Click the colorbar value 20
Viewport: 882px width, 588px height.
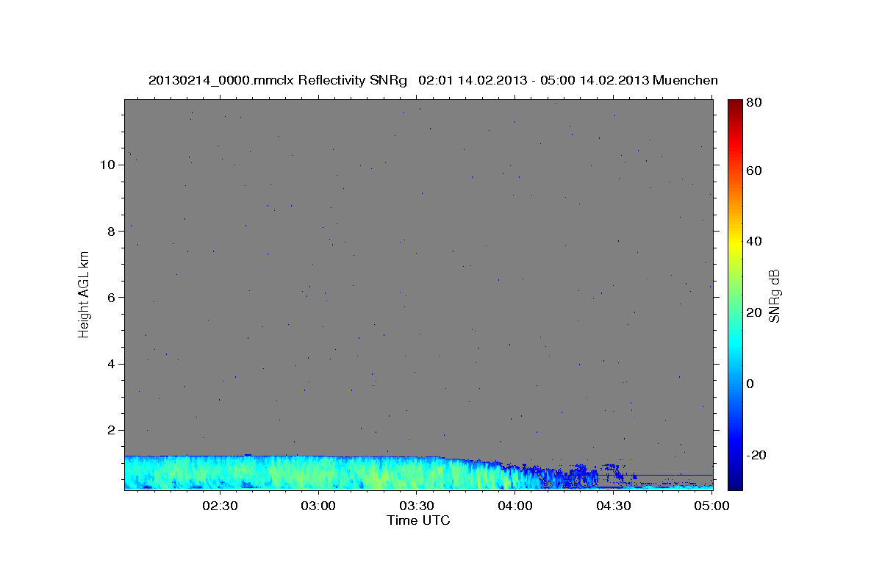pos(756,312)
